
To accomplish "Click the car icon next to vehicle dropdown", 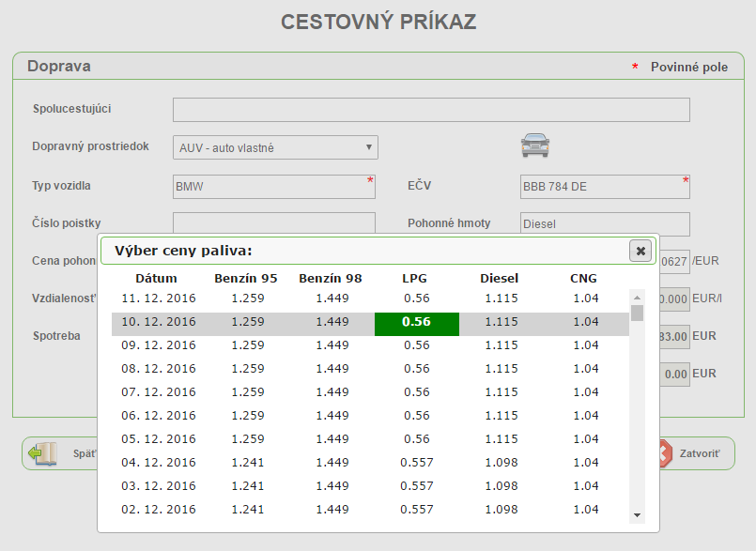I will (x=534, y=145).
